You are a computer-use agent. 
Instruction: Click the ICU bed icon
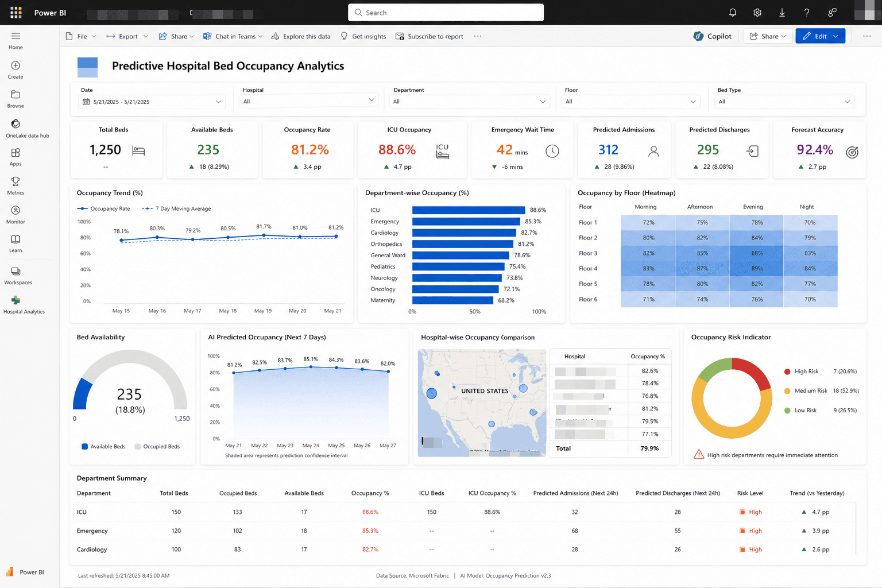[442, 151]
